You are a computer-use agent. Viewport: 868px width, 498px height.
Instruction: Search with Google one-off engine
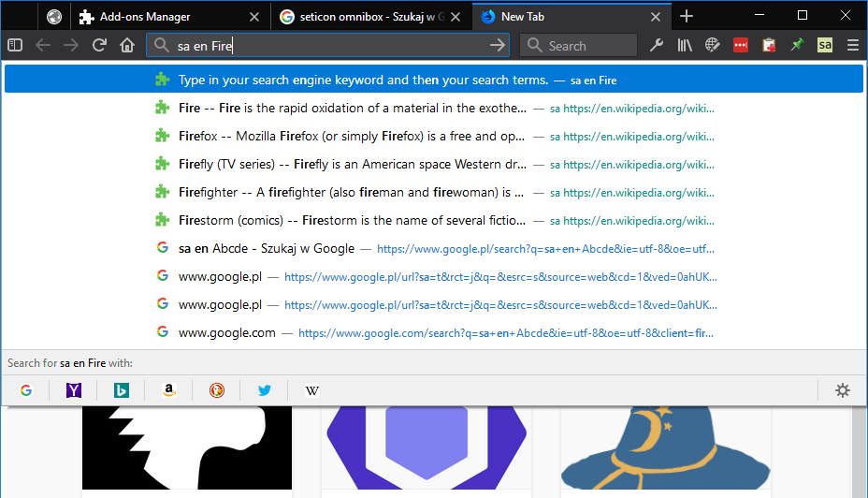[x=26, y=390]
